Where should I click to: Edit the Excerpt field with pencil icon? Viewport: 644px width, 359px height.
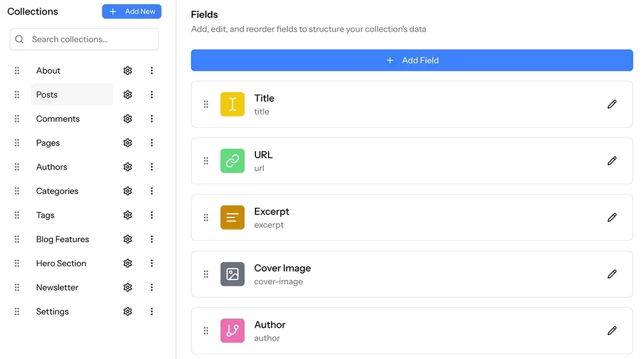[612, 217]
